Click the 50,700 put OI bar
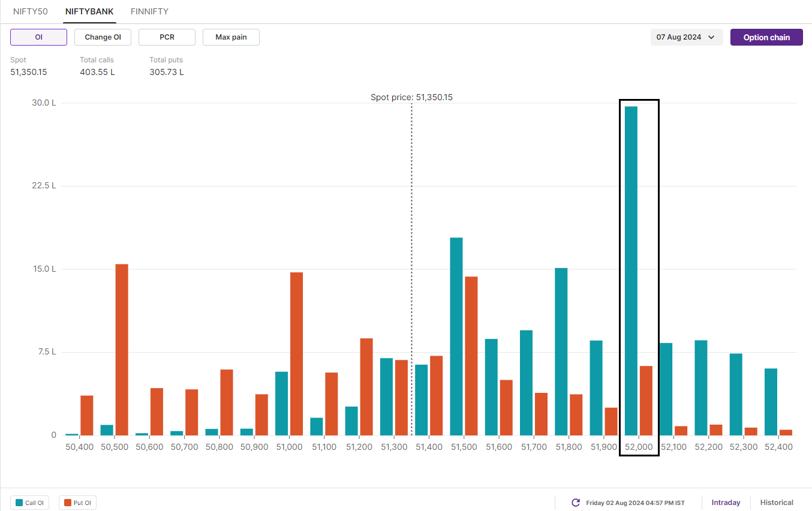The width and height of the screenshot is (812, 511). point(191,413)
